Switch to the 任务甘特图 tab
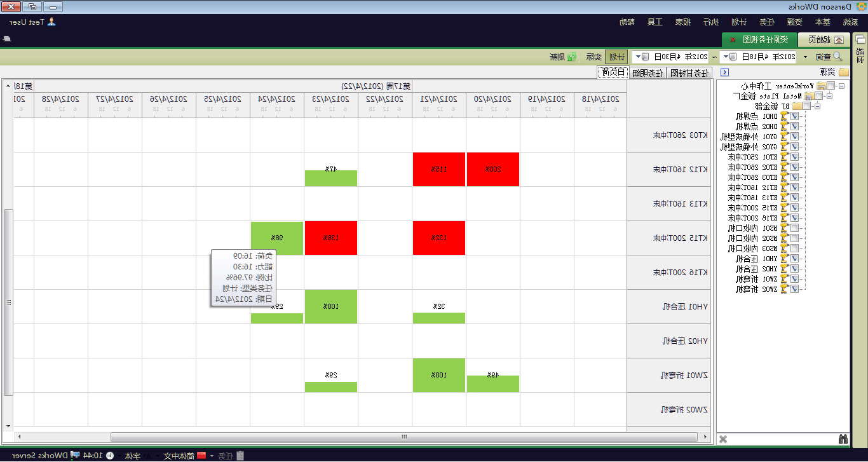This screenshot has height=462, width=868. tap(689, 72)
